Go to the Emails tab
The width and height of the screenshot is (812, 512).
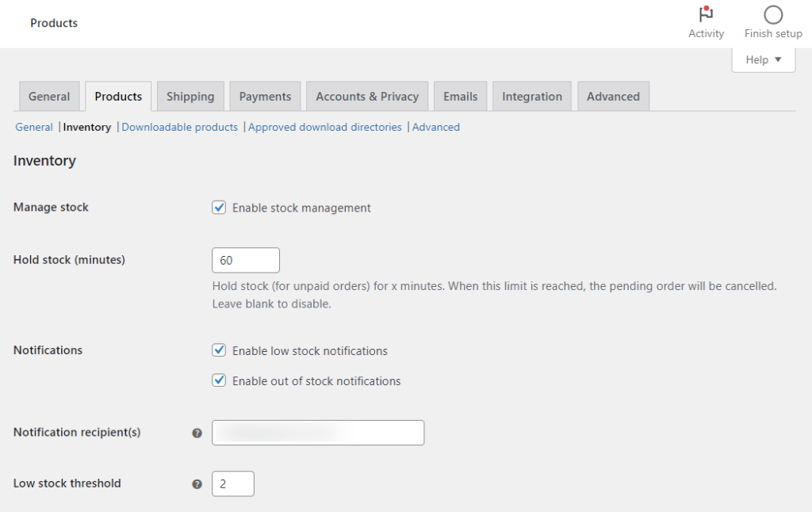(x=460, y=95)
